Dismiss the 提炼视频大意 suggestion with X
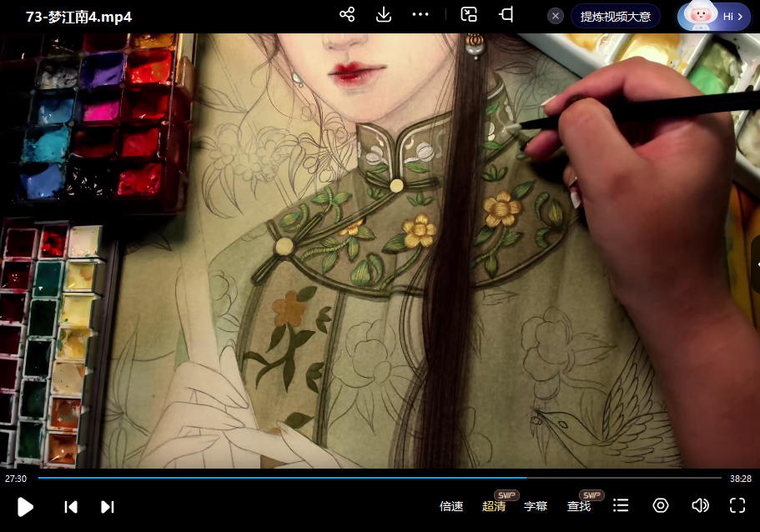 click(556, 17)
